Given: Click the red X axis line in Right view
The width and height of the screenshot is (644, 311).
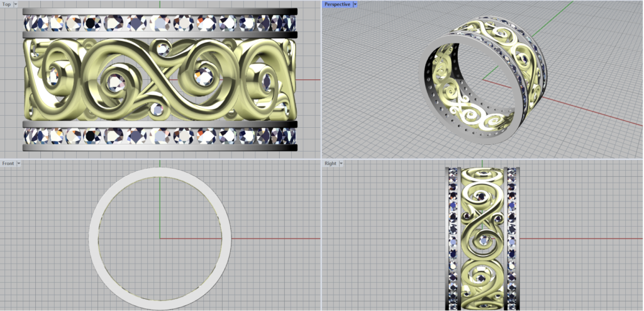Looking at the screenshot, I should (x=579, y=239).
